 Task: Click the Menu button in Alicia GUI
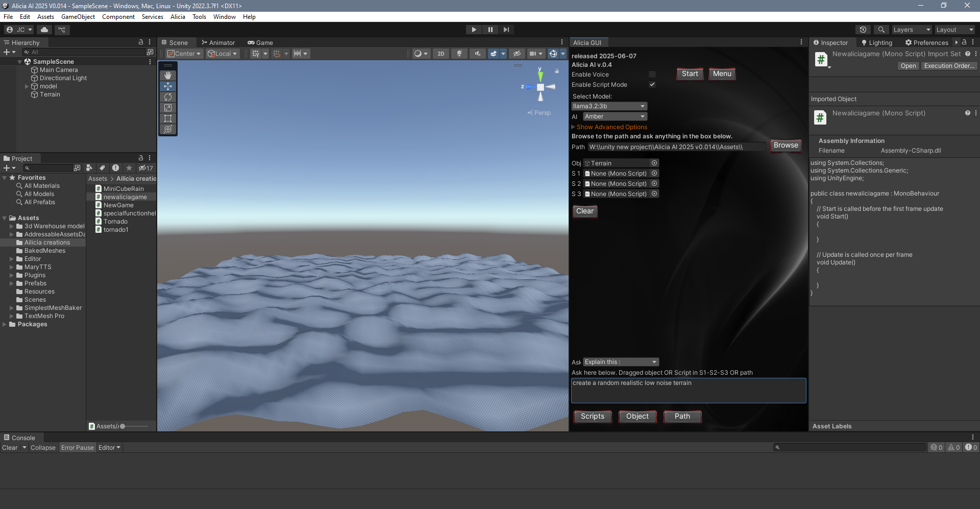coord(722,74)
